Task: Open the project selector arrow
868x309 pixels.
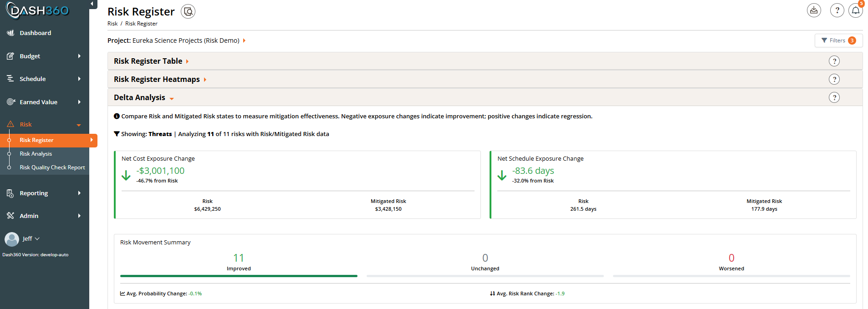Action: (244, 41)
